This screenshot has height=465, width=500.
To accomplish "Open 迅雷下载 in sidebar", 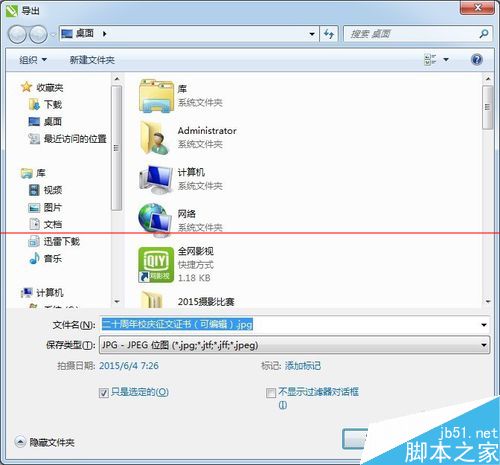I will click(62, 241).
